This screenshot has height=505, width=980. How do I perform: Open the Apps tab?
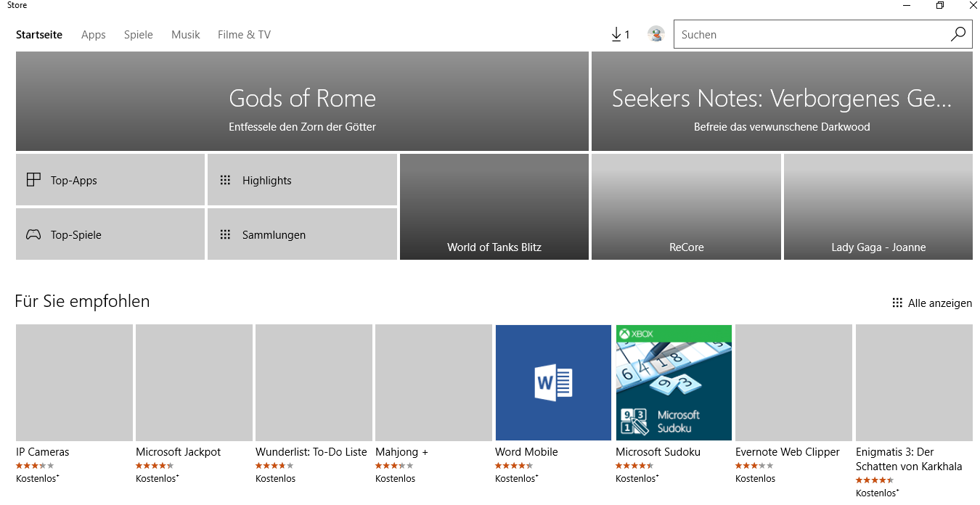point(94,34)
